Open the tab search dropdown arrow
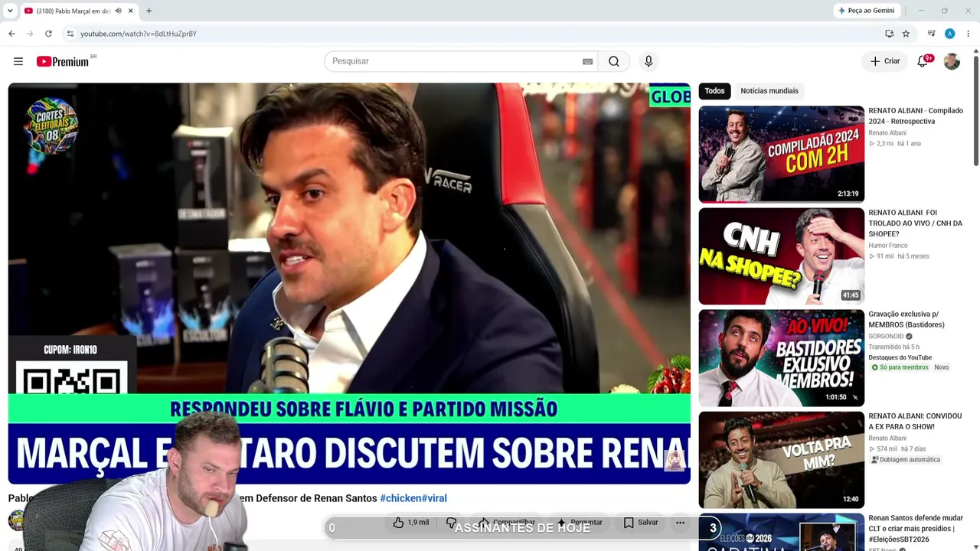Viewport: 980px width, 551px height. (10, 11)
